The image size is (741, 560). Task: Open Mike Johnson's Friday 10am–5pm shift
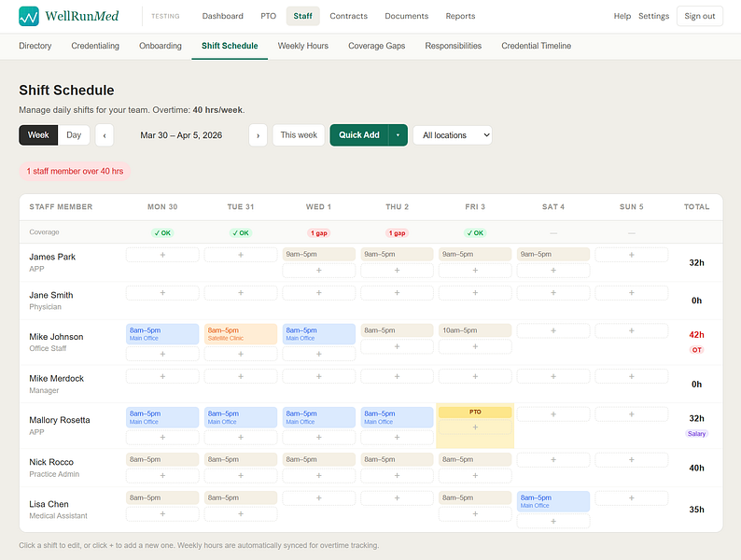475,330
